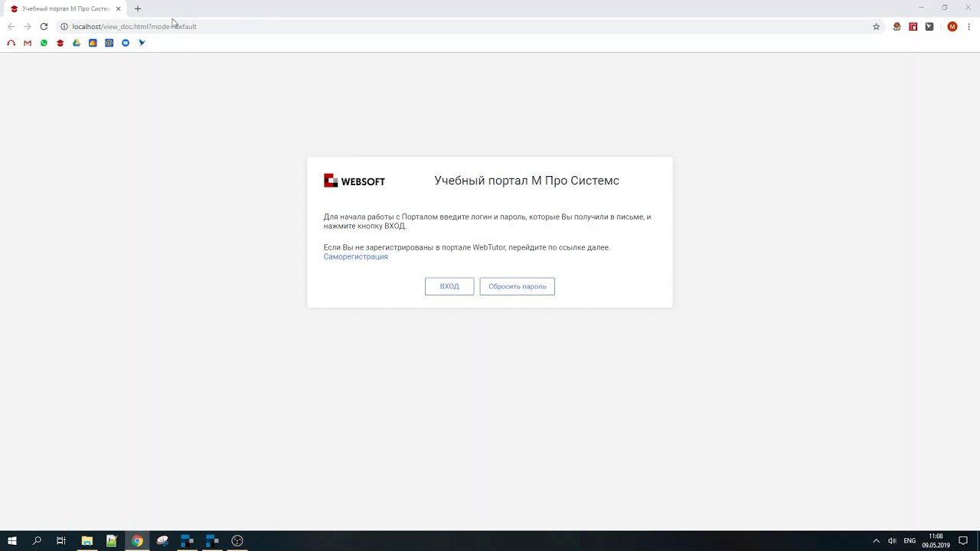The height and width of the screenshot is (551, 980).
Task: Open the taskbar clock and calendar
Action: [936, 540]
